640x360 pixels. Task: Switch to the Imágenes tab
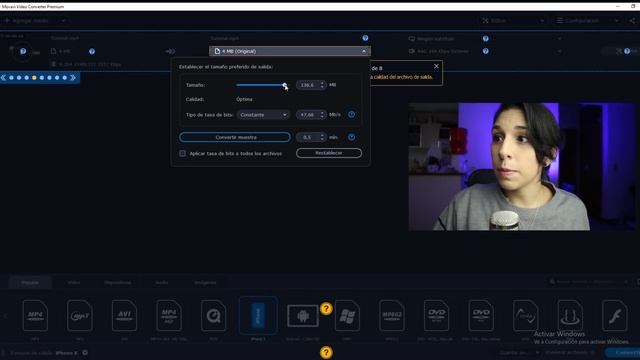(205, 282)
